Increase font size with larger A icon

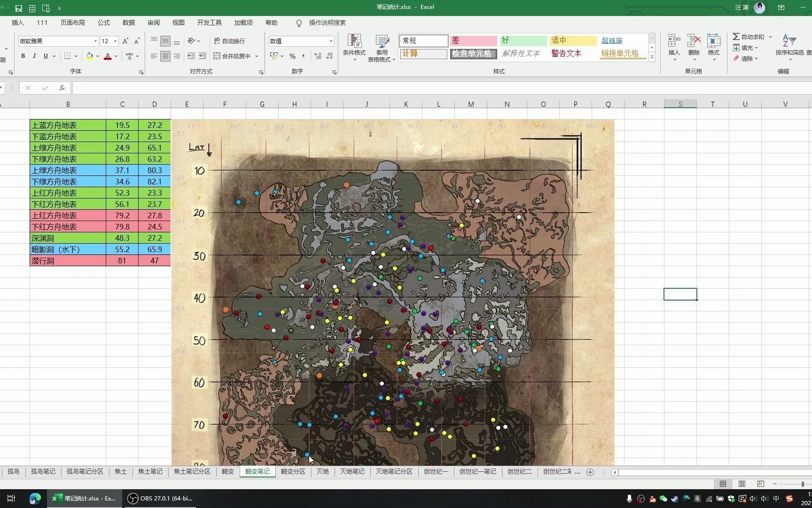(125, 41)
